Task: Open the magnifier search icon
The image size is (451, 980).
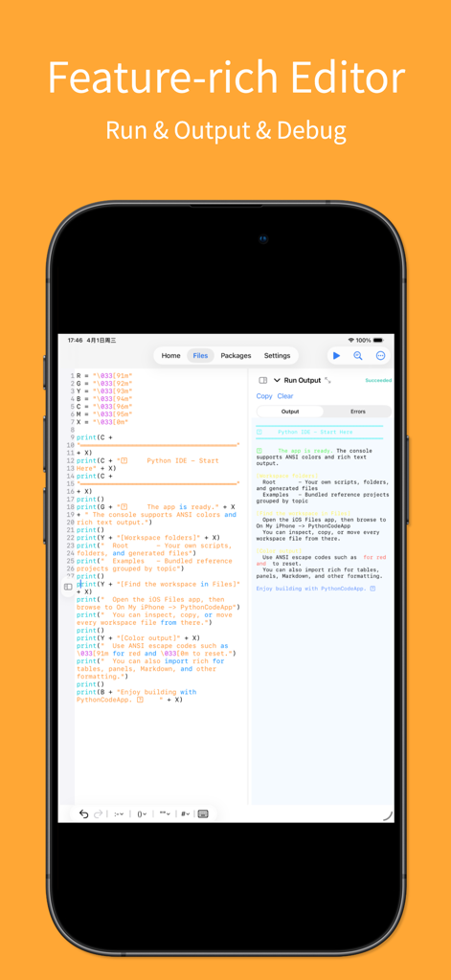Action: [x=358, y=356]
